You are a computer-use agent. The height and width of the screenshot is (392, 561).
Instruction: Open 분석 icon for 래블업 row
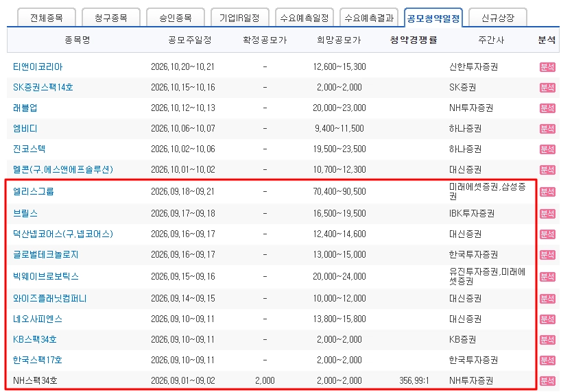(547, 108)
